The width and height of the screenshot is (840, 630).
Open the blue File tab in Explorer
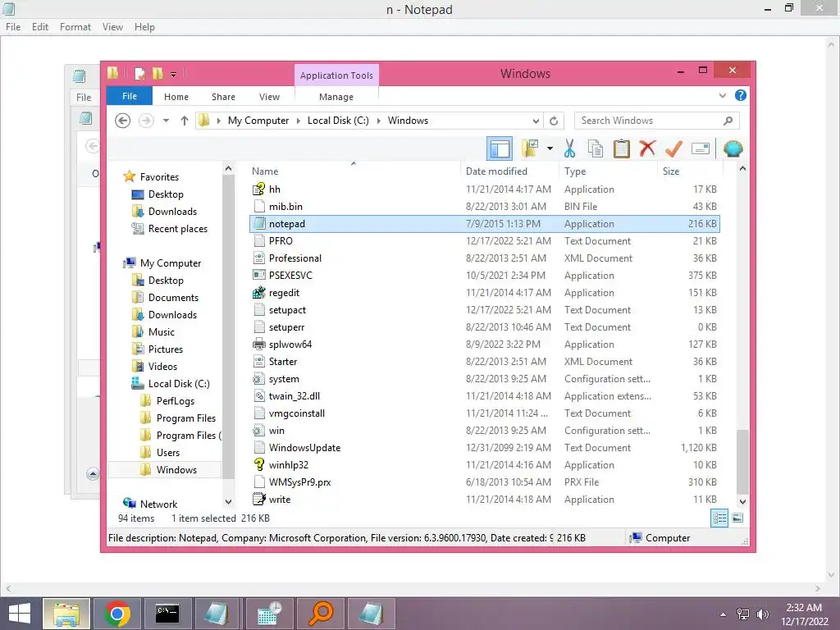coord(130,96)
